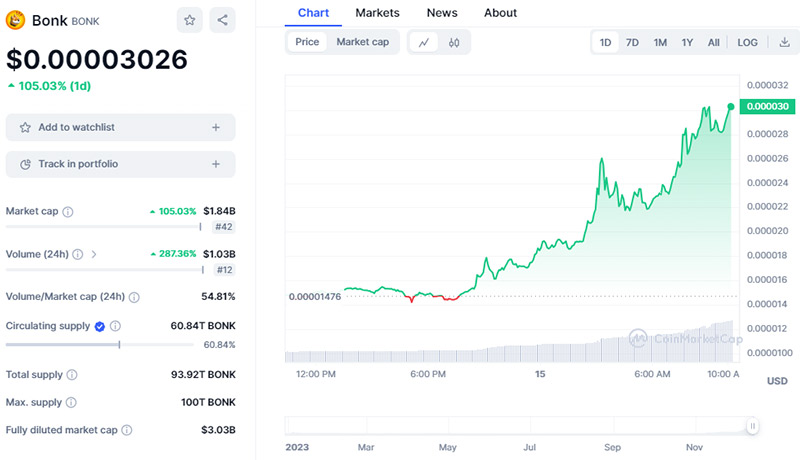The height and width of the screenshot is (460, 800).
Task: Switch to candlestick chart view
Action: click(454, 42)
